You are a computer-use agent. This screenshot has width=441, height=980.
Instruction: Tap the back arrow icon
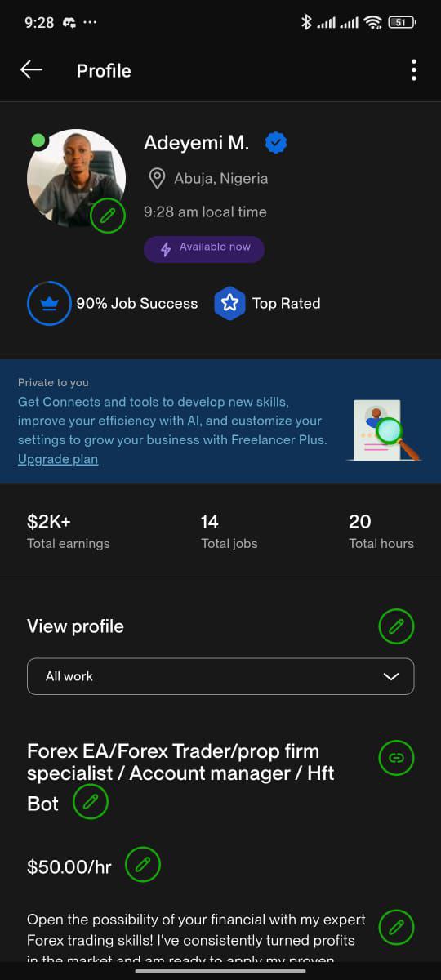tap(31, 70)
